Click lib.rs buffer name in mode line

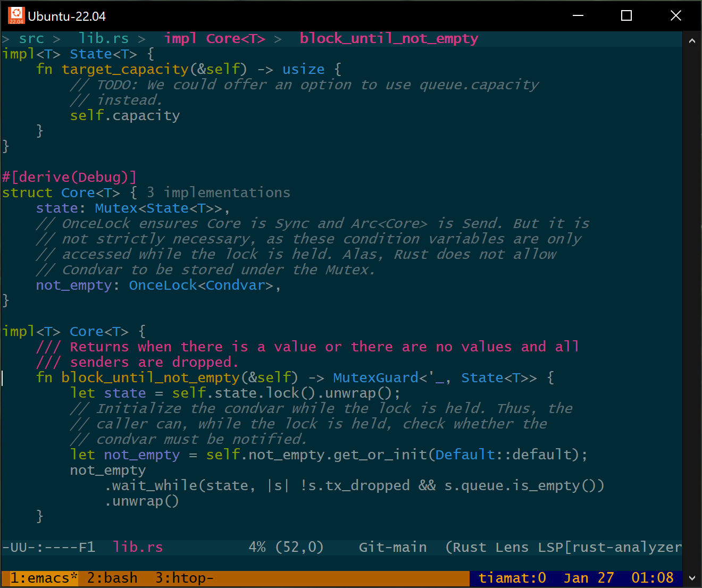(138, 547)
